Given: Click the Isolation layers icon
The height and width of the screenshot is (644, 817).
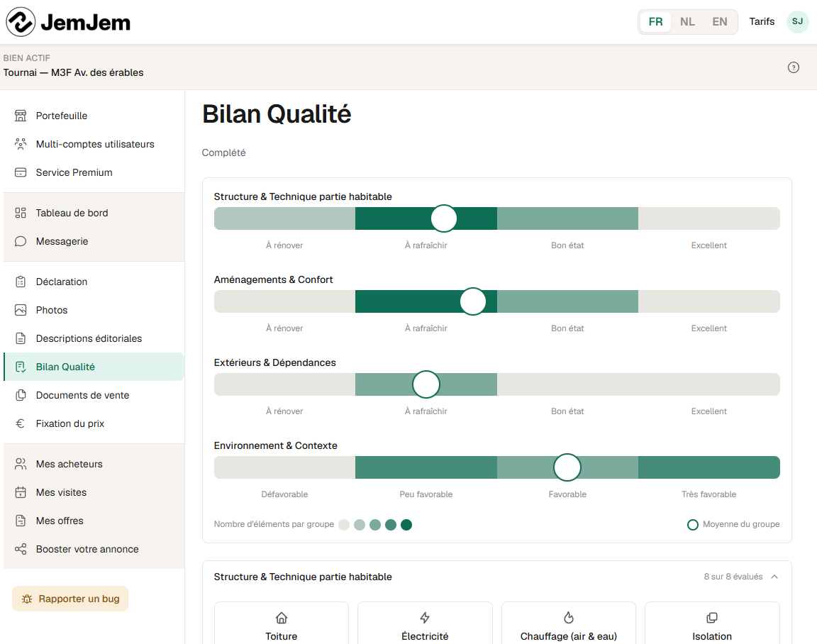Looking at the screenshot, I should [x=712, y=618].
